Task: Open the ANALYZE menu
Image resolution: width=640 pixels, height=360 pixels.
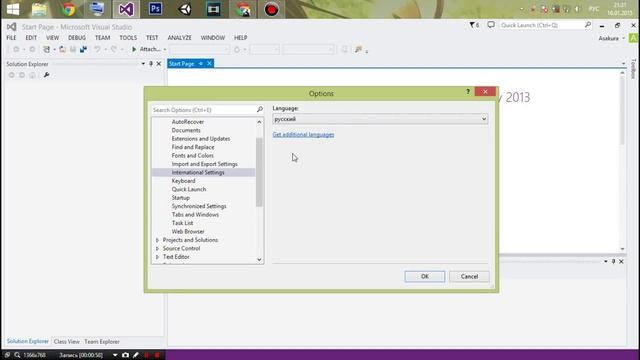Action: 180,38
